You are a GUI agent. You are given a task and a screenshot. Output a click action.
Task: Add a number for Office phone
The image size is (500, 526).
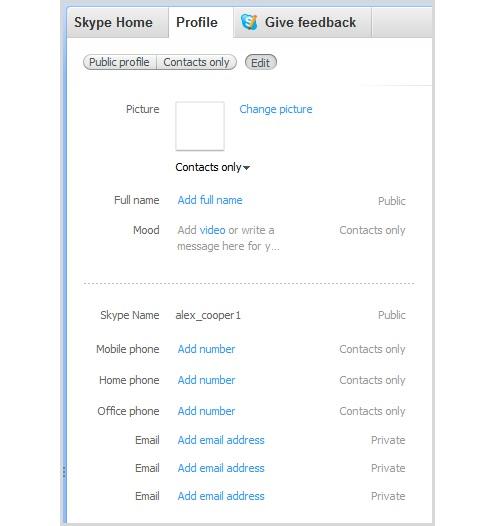click(206, 411)
